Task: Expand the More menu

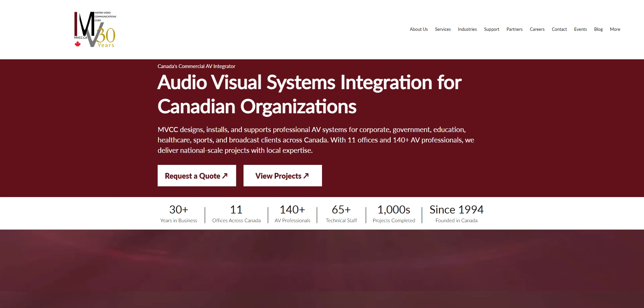Action: 615,29
